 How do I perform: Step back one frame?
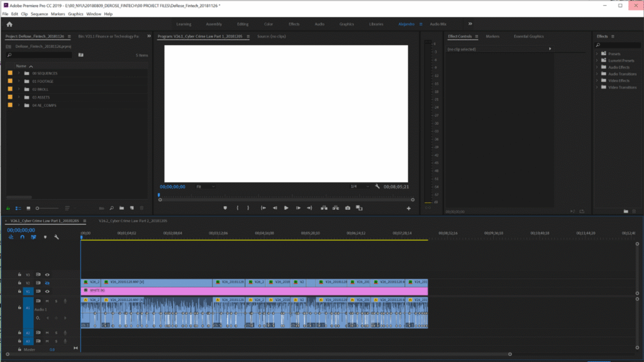pyautogui.click(x=275, y=208)
